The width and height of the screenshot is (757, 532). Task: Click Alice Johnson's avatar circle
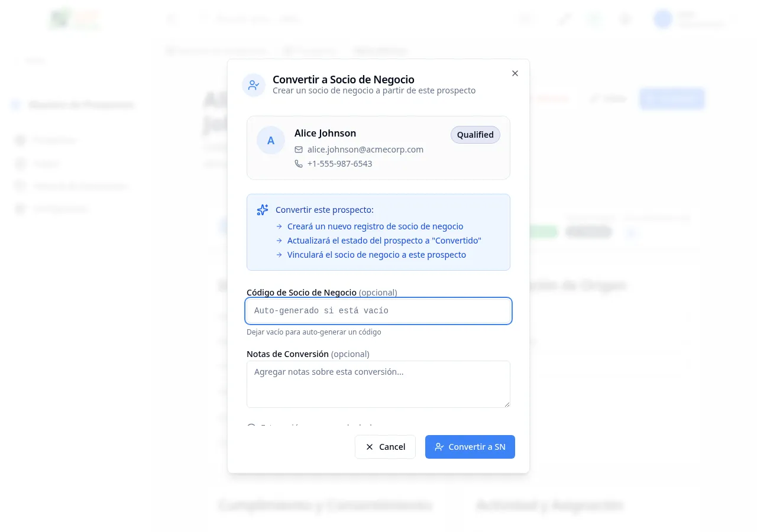tap(271, 140)
